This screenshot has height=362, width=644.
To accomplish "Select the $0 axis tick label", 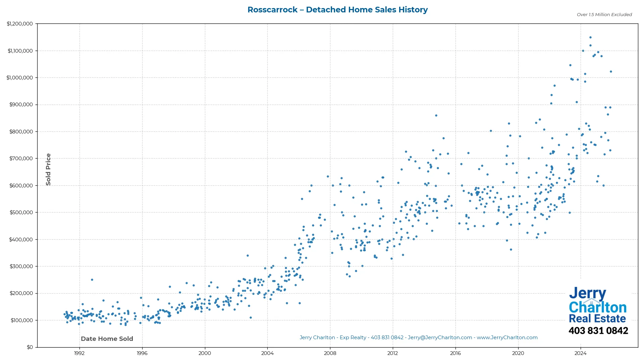I will click(x=30, y=347).
